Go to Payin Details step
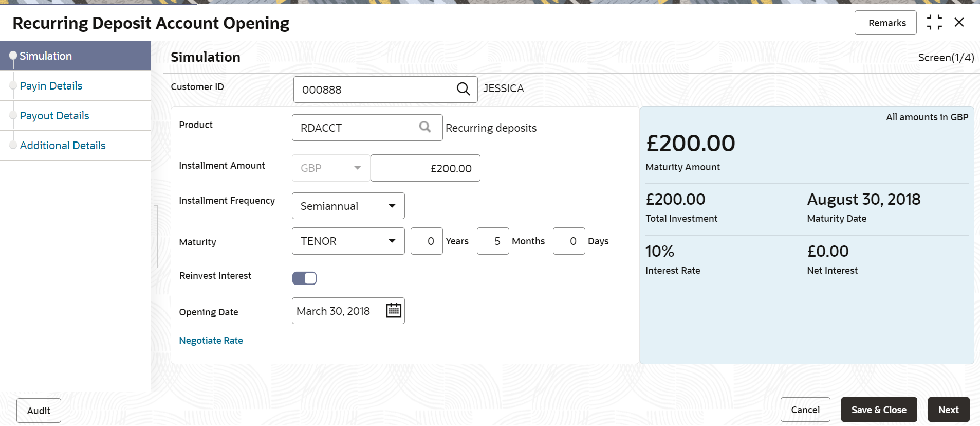This screenshot has width=980, height=426. (x=51, y=86)
